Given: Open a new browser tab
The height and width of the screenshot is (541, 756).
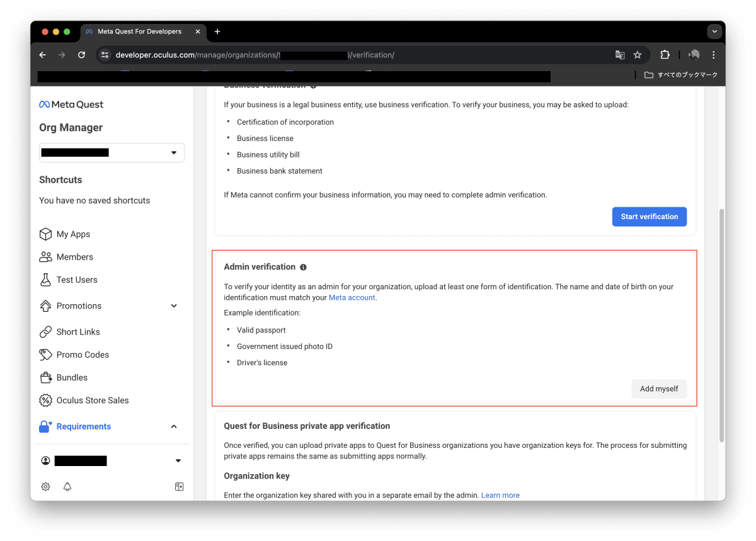Looking at the screenshot, I should coord(217,31).
